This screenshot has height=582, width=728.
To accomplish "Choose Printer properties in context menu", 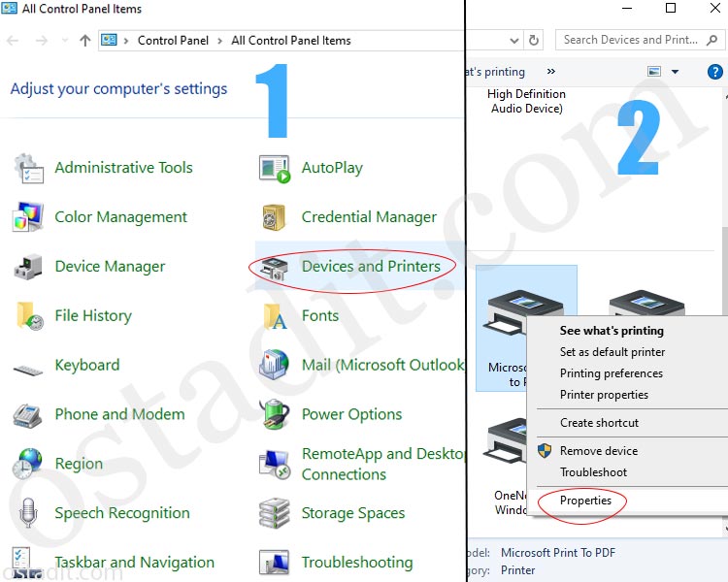I will click(604, 395).
